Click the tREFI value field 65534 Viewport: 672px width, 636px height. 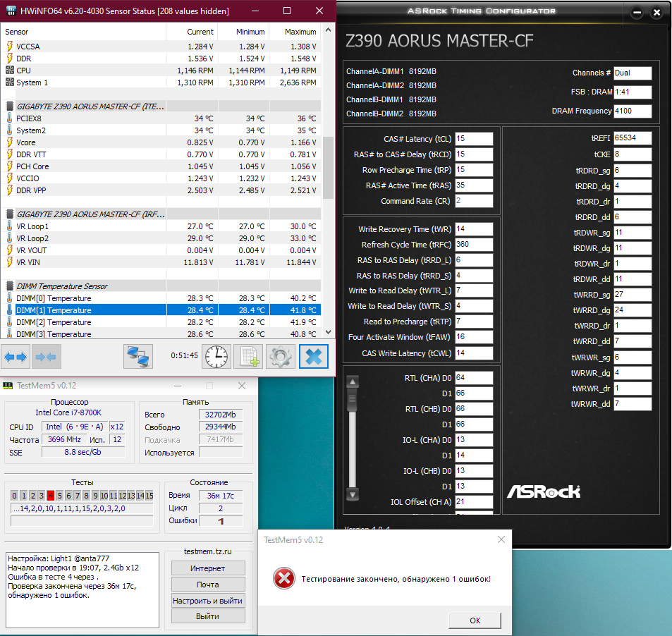pos(633,138)
